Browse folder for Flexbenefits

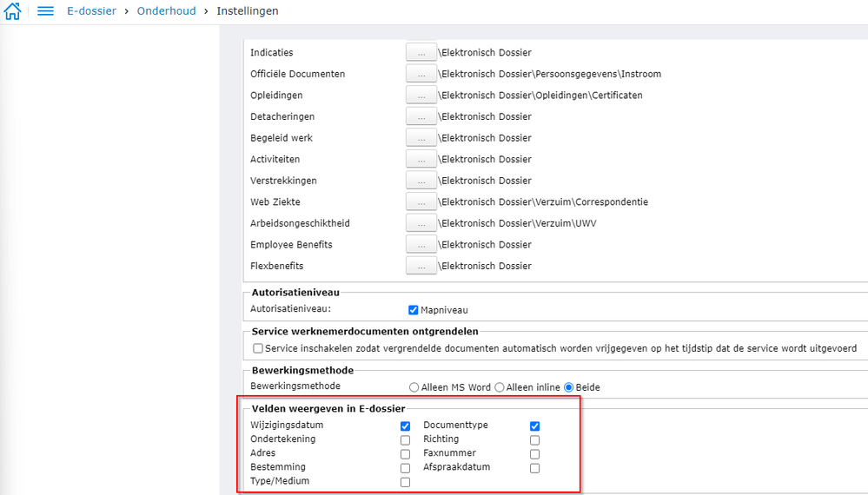pyautogui.click(x=421, y=266)
